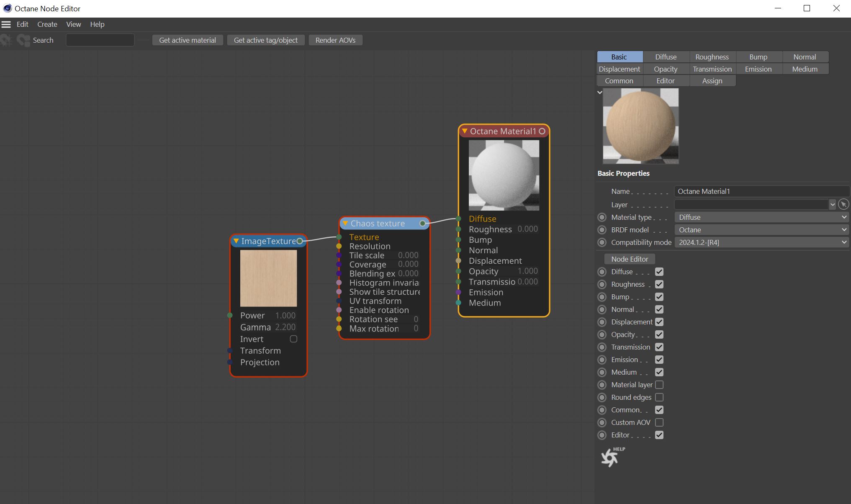Screen dimensions: 851x504
Task: Open the Create menu
Action: coord(47,24)
